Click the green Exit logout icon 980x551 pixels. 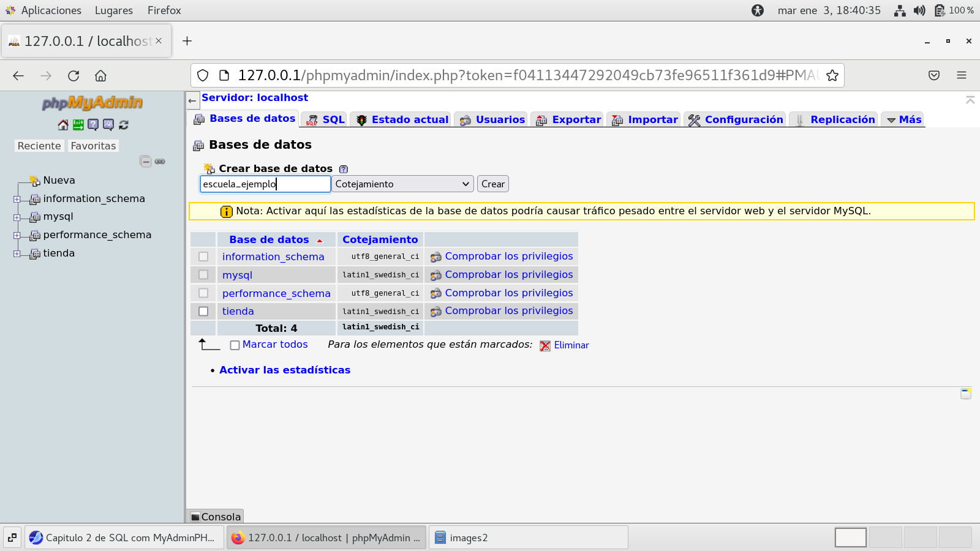point(78,125)
